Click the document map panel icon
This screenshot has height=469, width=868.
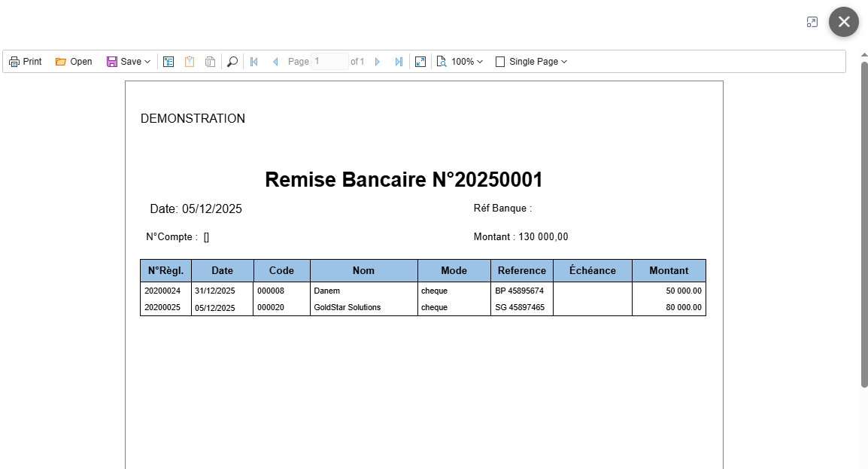click(168, 61)
